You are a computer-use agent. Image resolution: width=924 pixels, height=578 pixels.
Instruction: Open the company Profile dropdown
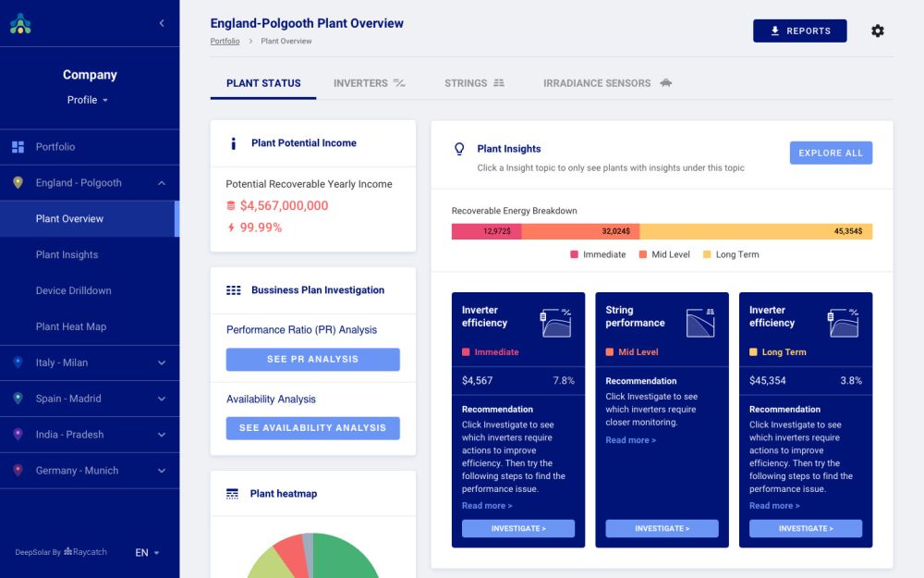(89, 100)
